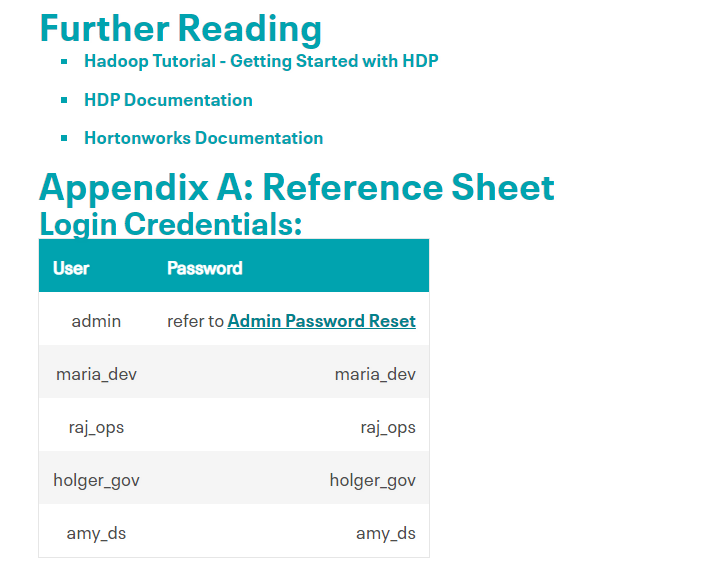Image resolution: width=709 pixels, height=581 pixels.
Task: Click holger_gov in the Password column
Action: (372, 480)
